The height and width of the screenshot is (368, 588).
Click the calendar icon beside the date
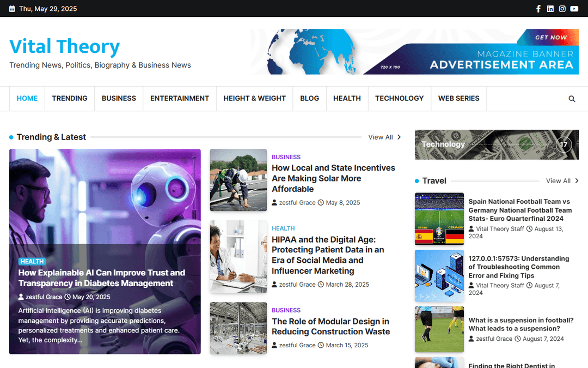[12, 9]
